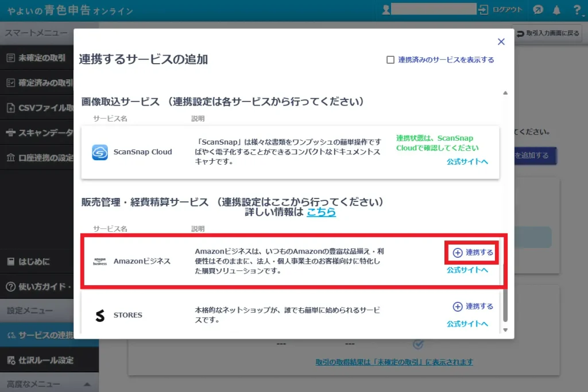Click the 口座連携の設定 bank icon
This screenshot has width=588, height=392.
point(11,158)
